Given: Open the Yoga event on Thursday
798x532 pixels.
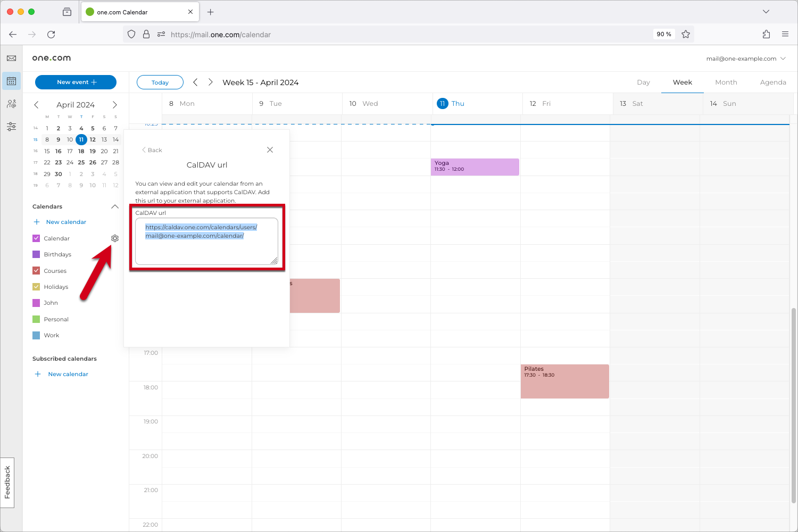Looking at the screenshot, I should [x=475, y=167].
